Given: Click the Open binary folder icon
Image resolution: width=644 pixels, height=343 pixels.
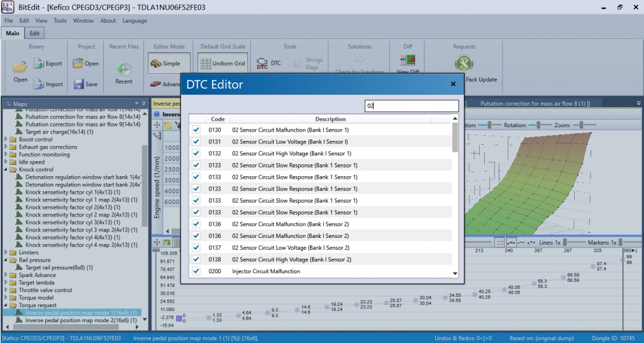Looking at the screenshot, I should click(x=20, y=66).
